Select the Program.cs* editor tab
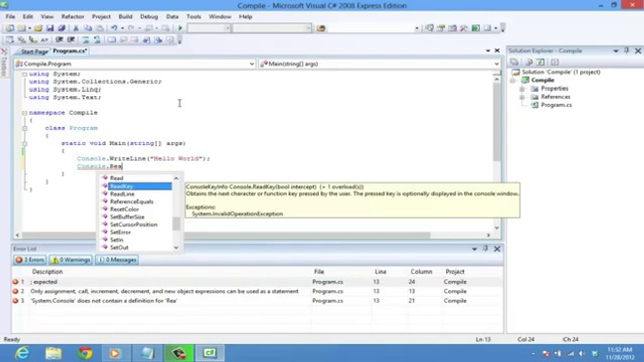The image size is (644, 362). [70, 51]
